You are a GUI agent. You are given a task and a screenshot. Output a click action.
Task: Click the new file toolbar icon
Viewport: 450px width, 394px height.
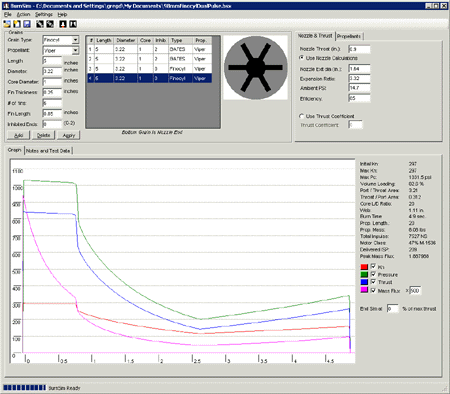pyautogui.click(x=17, y=24)
